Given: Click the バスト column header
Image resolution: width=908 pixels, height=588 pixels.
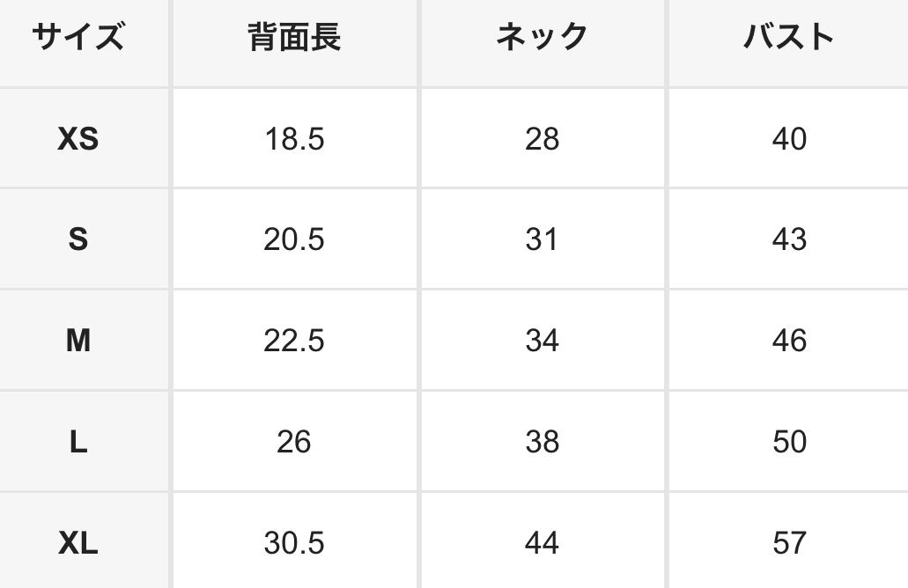Looking at the screenshot, I should tap(789, 37).
